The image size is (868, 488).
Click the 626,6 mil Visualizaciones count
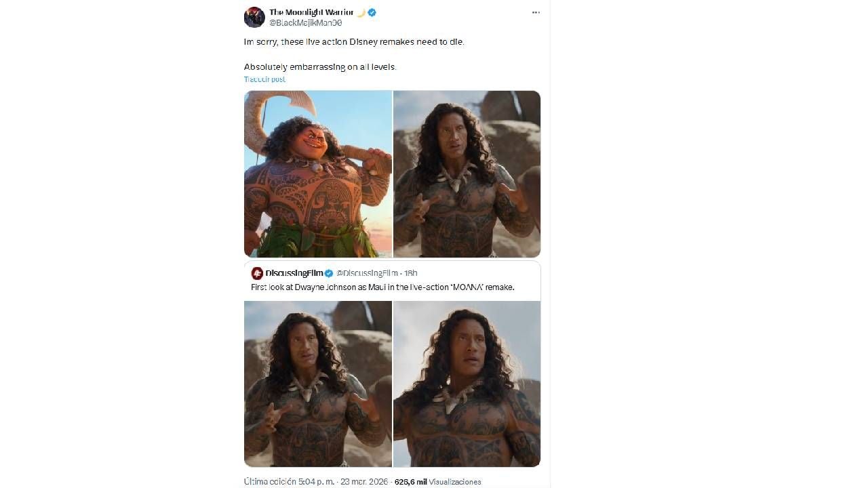[437, 482]
